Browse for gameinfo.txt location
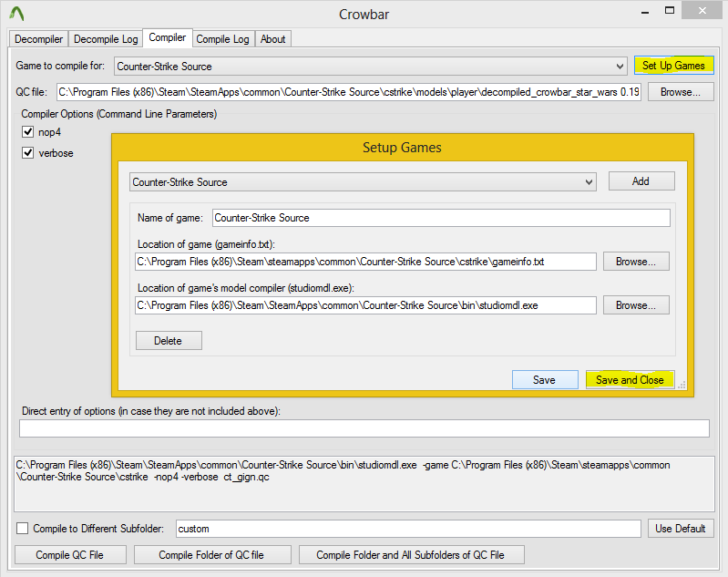The height and width of the screenshot is (577, 728). point(636,262)
